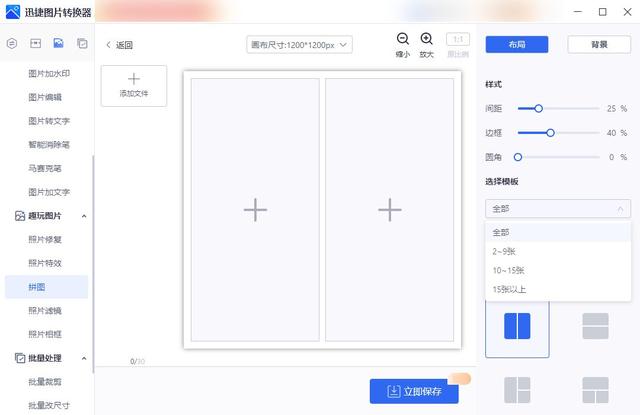Click download icon on 立即保存 button
640x415 pixels.
pyautogui.click(x=393, y=391)
